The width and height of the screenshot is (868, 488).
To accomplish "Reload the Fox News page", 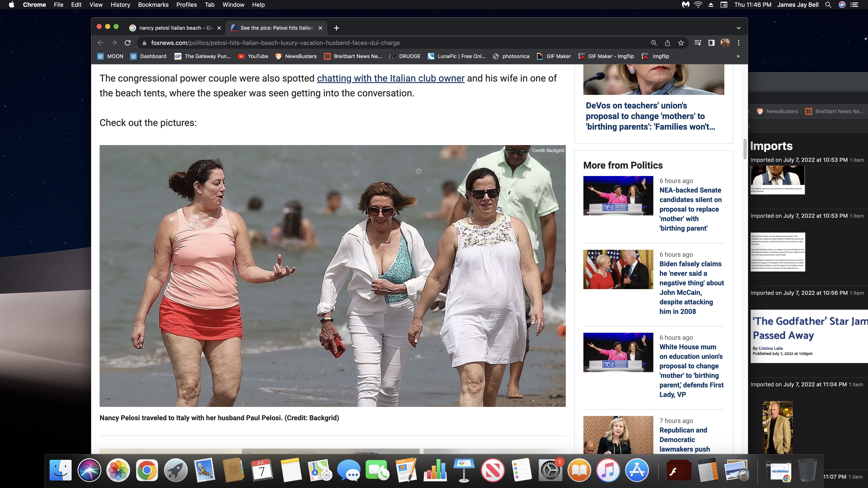I will (128, 43).
